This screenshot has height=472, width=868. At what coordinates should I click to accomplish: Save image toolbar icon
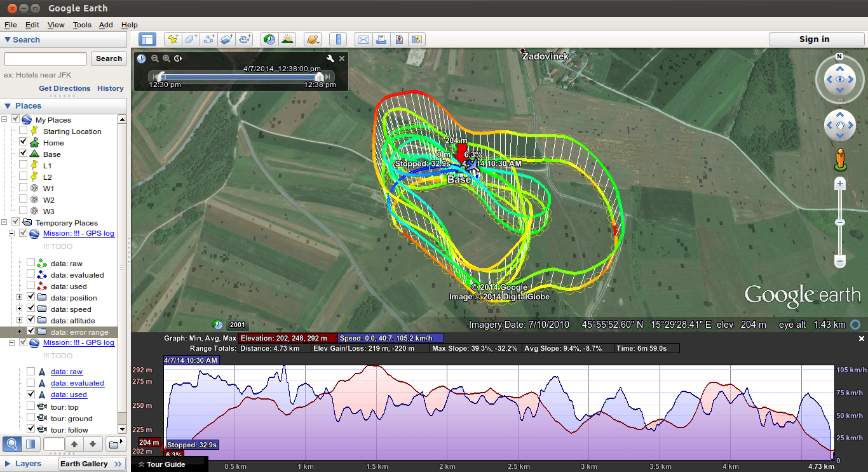pos(417,39)
